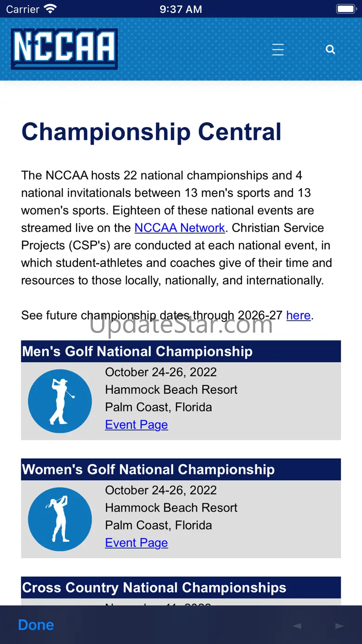Tap the battery icon in status bar
The width and height of the screenshot is (362, 644).
[346, 9]
